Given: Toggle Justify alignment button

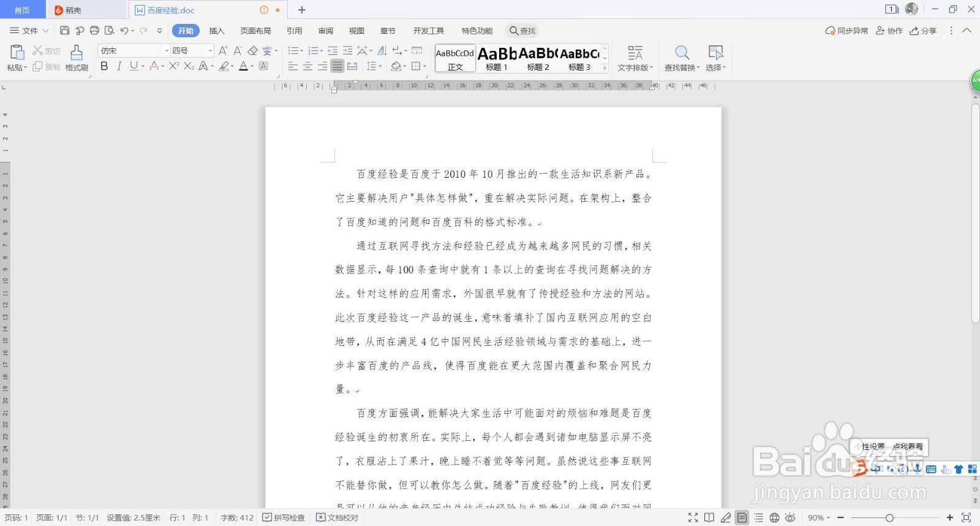Looking at the screenshot, I should coord(337,66).
